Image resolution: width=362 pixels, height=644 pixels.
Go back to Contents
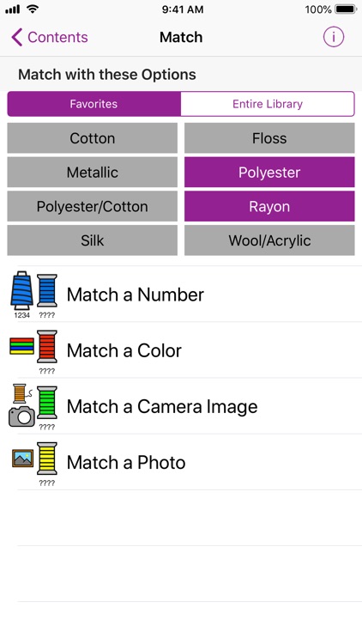click(x=50, y=37)
